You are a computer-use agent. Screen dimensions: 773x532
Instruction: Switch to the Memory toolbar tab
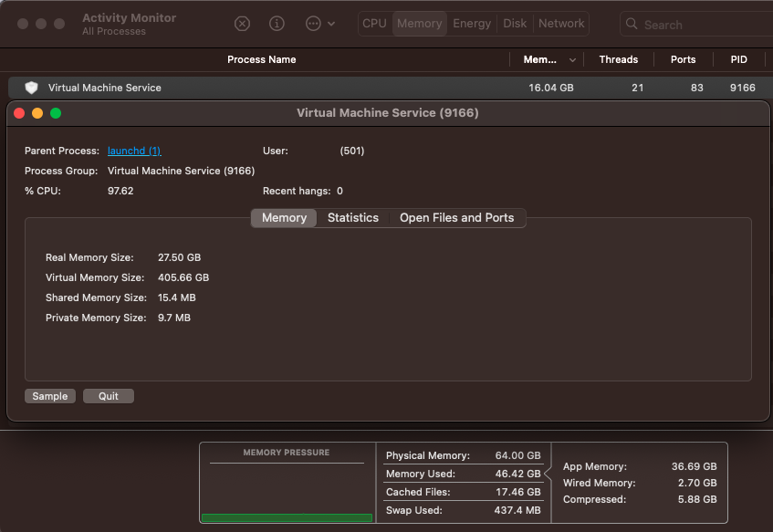click(x=420, y=24)
